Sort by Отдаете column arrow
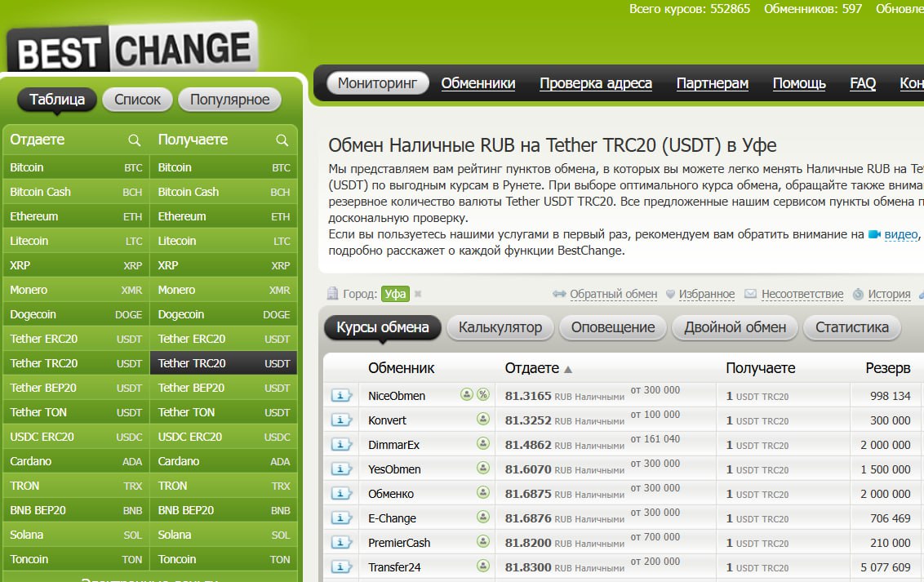 point(568,369)
